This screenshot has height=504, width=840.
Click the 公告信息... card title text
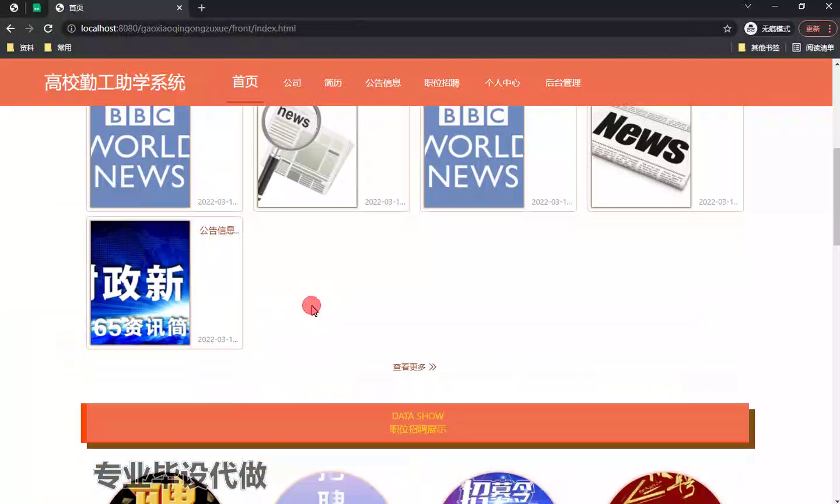click(x=219, y=230)
